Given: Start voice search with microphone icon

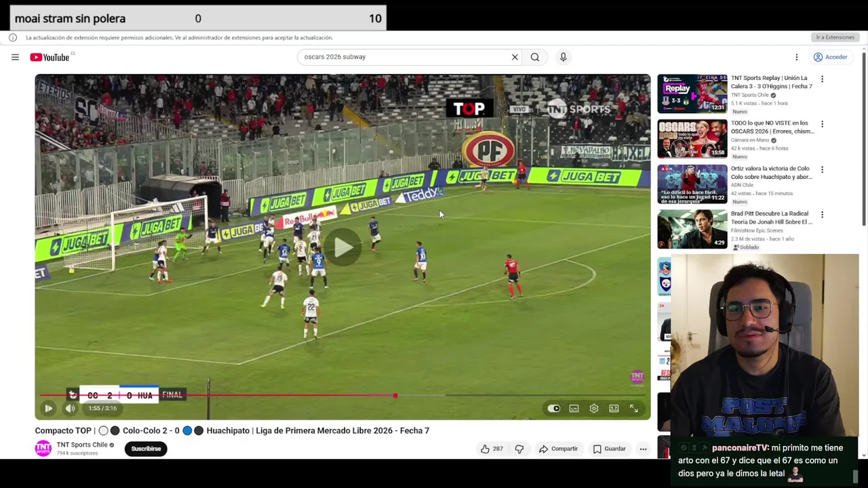Looking at the screenshot, I should [563, 57].
